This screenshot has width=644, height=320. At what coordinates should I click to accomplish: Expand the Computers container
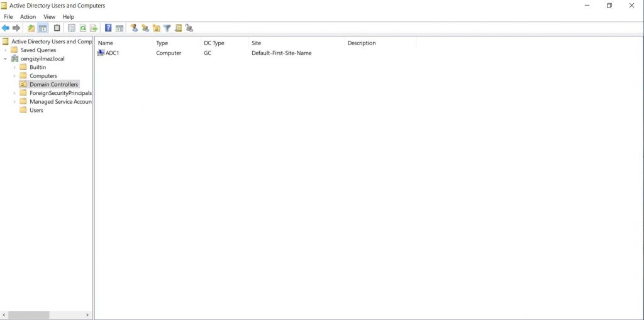pos(14,76)
